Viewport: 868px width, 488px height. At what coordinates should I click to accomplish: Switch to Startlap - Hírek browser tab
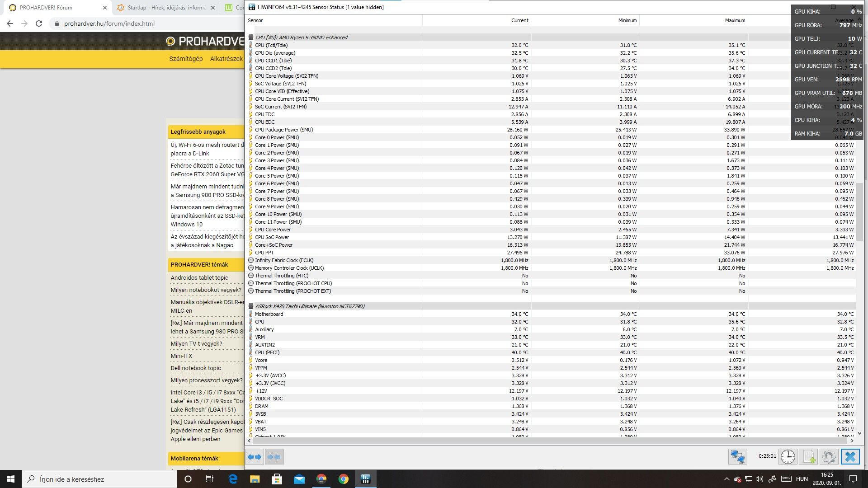point(165,8)
